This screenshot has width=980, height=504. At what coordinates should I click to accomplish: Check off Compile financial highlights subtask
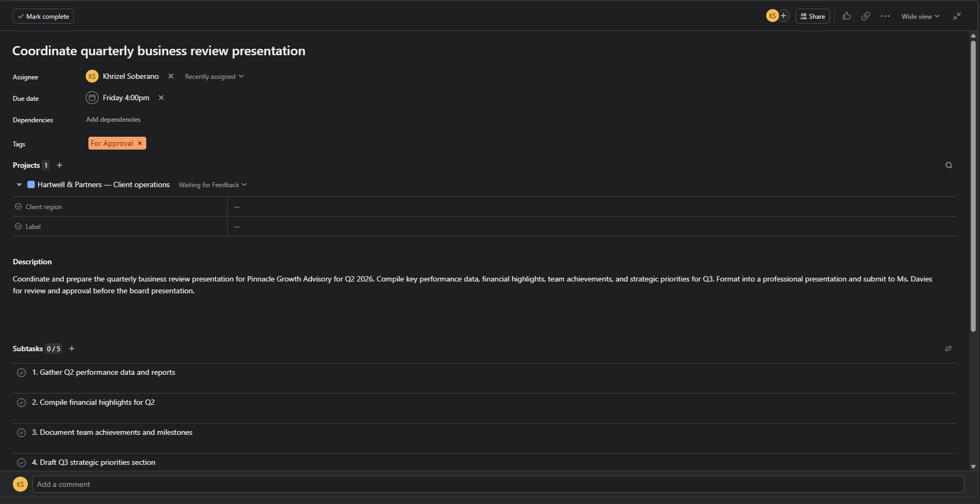coord(21,403)
